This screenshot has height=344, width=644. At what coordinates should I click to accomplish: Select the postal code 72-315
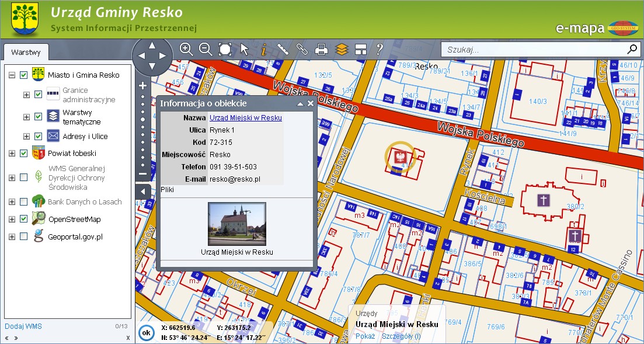coord(221,142)
